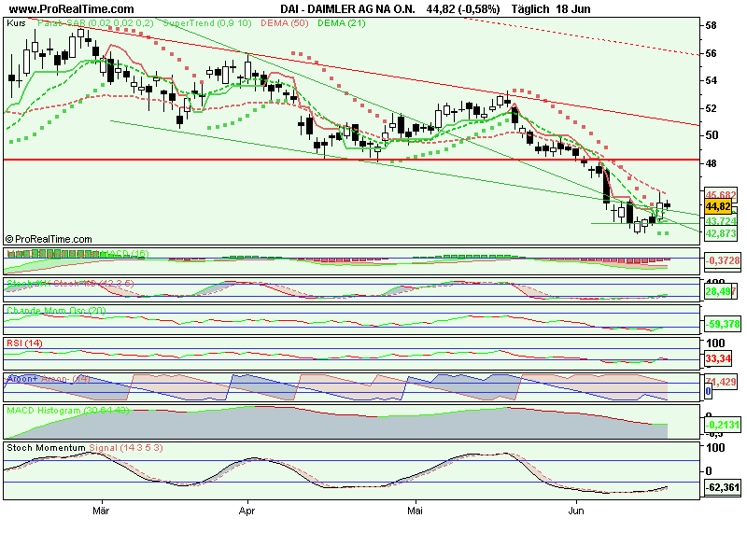Click the 52 price axis label
747x560 pixels.
[x=711, y=108]
